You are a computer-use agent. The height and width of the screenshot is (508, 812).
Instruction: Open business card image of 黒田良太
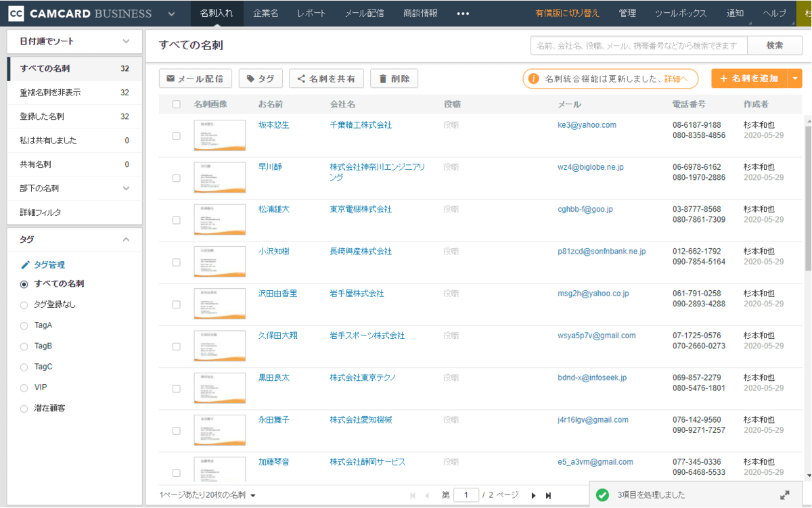[220, 388]
